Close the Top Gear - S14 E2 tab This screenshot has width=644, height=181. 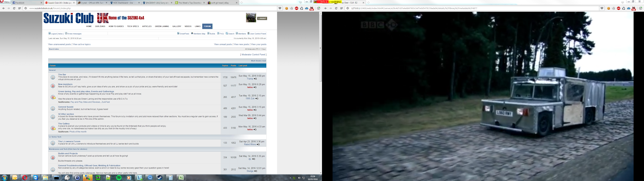pos(363,3)
